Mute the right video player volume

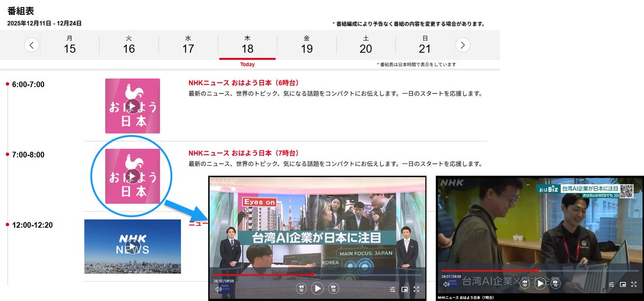(x=445, y=284)
